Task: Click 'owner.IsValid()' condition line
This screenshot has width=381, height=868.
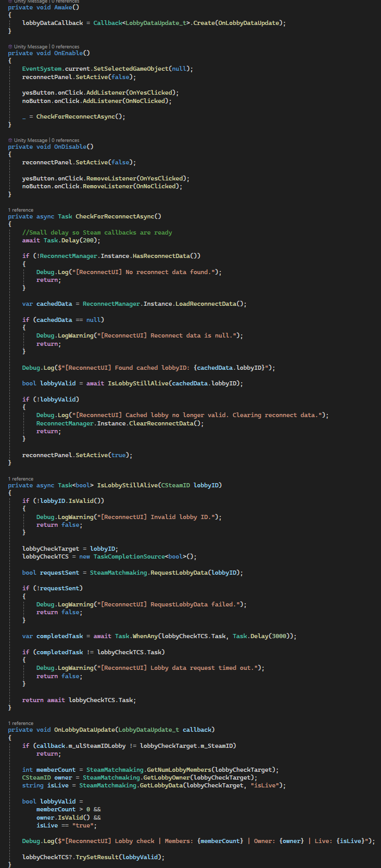Action: tap(69, 818)
